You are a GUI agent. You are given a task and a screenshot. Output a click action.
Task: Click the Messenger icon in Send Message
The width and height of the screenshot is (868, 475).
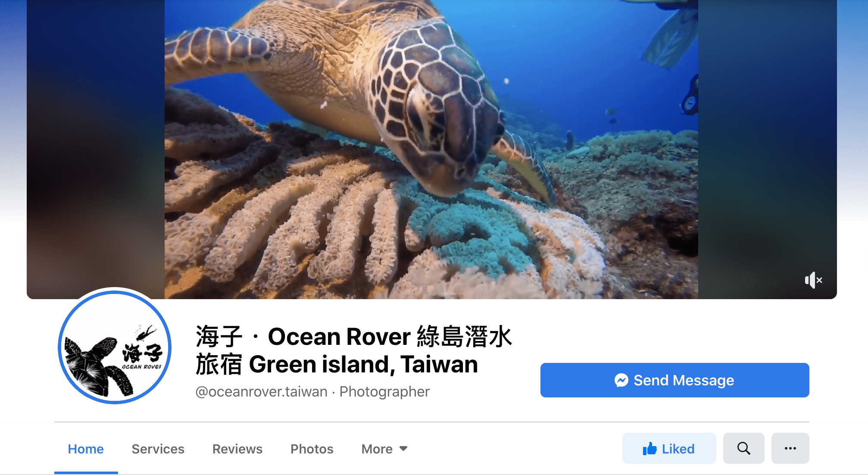click(x=621, y=380)
